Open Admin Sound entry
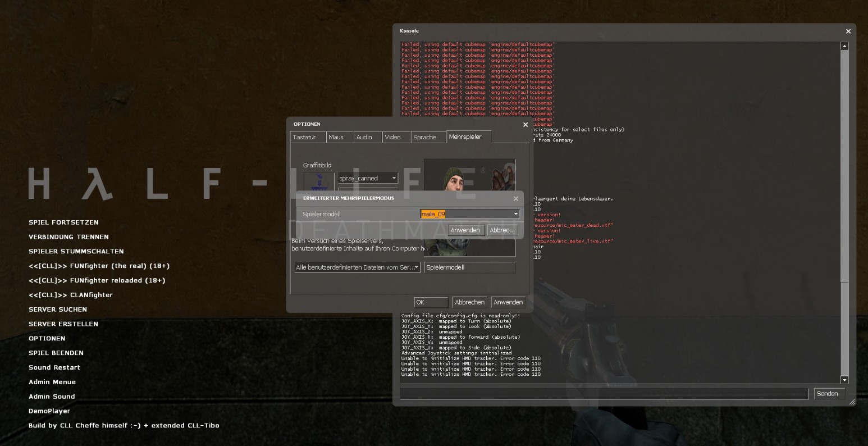 click(x=52, y=397)
